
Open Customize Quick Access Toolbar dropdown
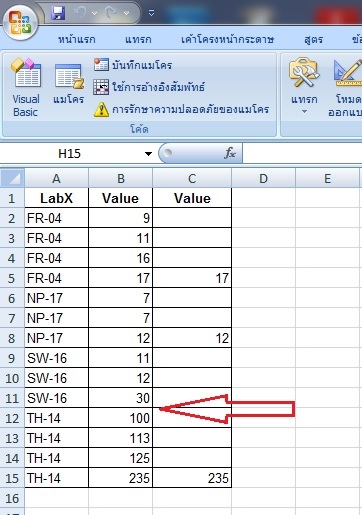pos(151,13)
